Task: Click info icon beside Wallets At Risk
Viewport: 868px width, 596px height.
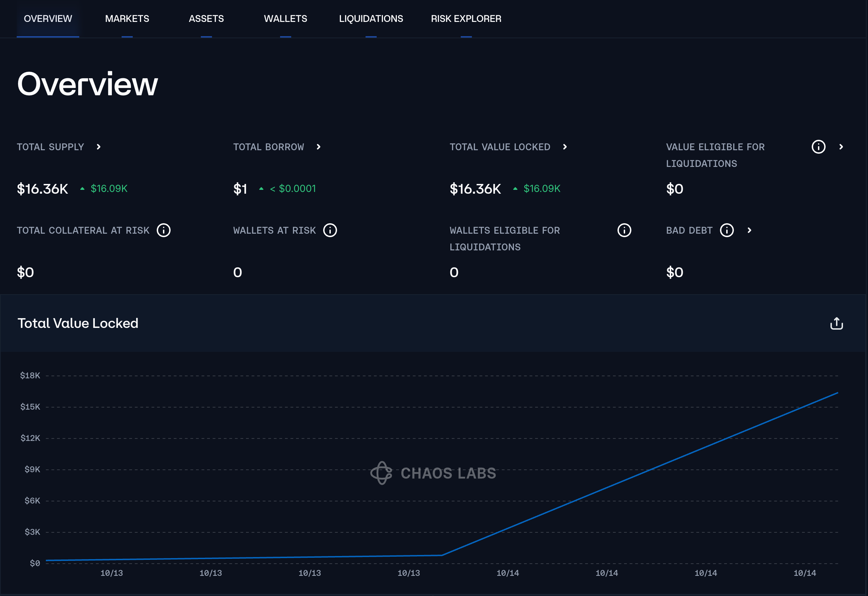Action: [x=330, y=230]
